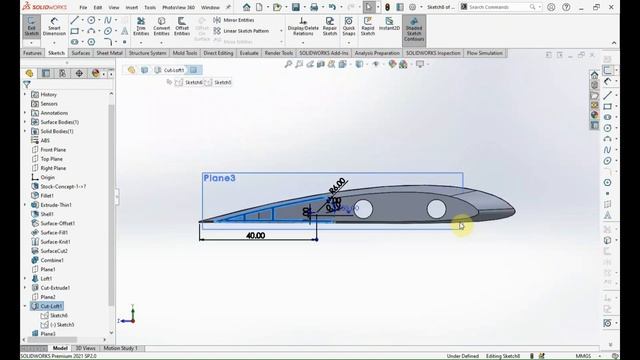Viewport: 640px width, 360px height.
Task: Select the Surface-Knit1 feature
Action: (51, 242)
